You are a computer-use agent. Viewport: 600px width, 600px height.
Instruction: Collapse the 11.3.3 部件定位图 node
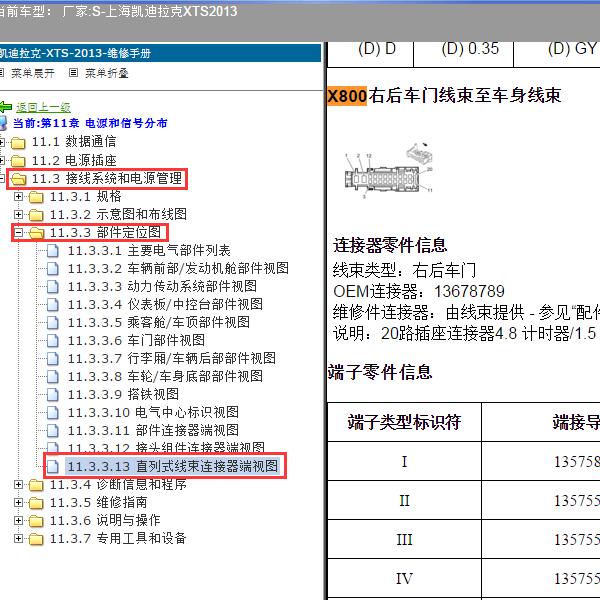click(x=18, y=233)
